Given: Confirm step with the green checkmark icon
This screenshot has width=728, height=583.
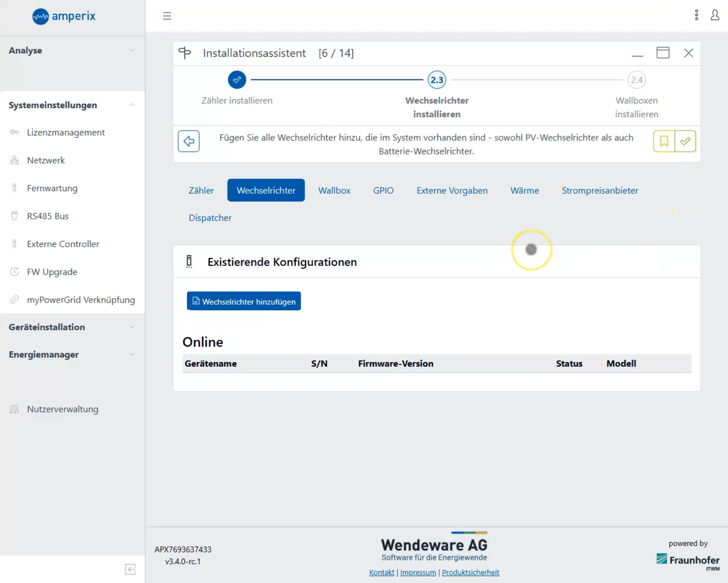Looking at the screenshot, I should coord(685,141).
